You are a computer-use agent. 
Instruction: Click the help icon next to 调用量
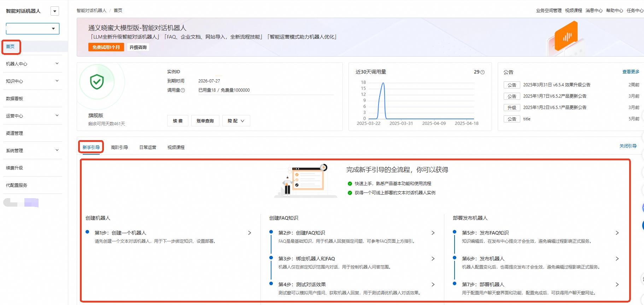(x=183, y=90)
